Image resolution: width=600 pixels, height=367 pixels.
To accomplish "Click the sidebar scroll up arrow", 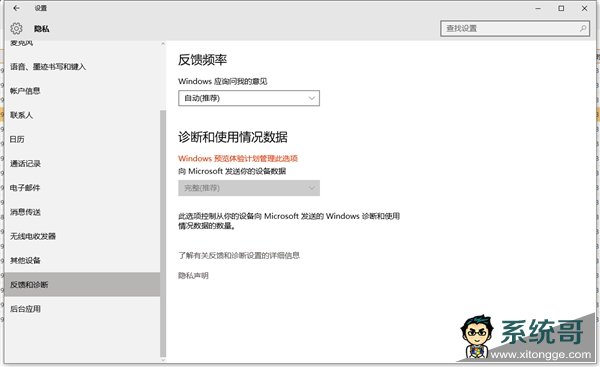I will (x=163, y=44).
